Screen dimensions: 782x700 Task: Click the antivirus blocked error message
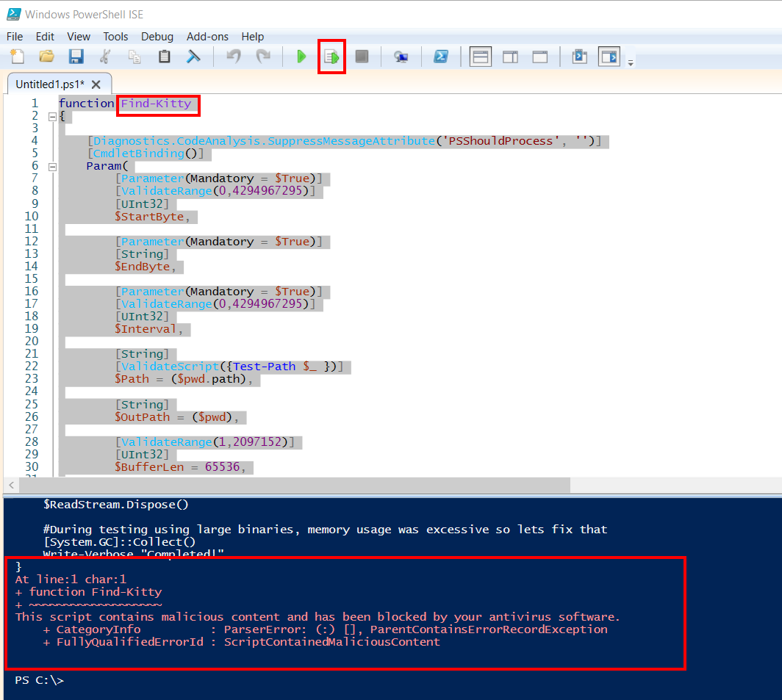tap(318, 617)
